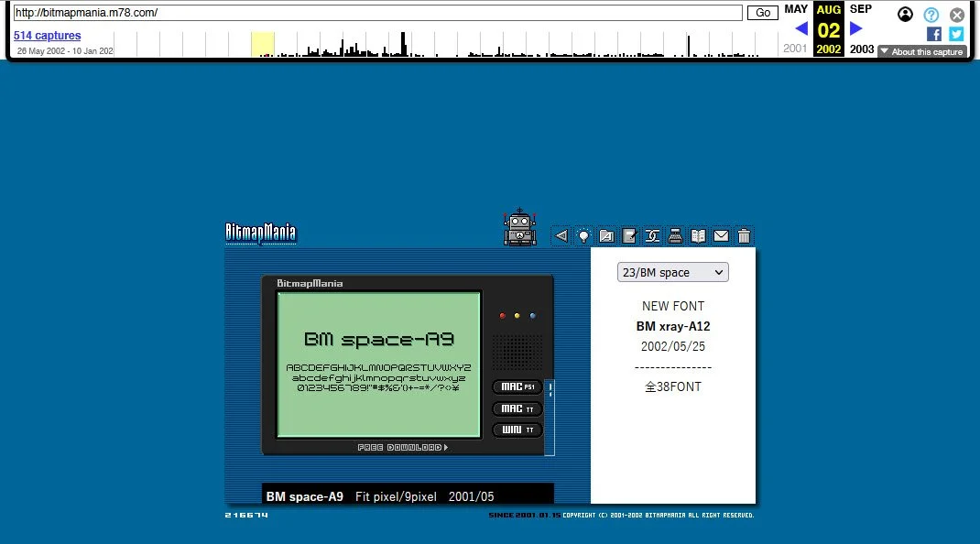The width and height of the screenshot is (980, 544).
Task: Open Wayback Machine help icon
Action: point(931,15)
